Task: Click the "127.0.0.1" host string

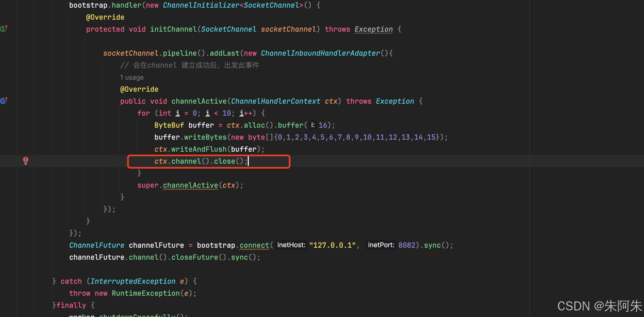Action: pyautogui.click(x=332, y=245)
